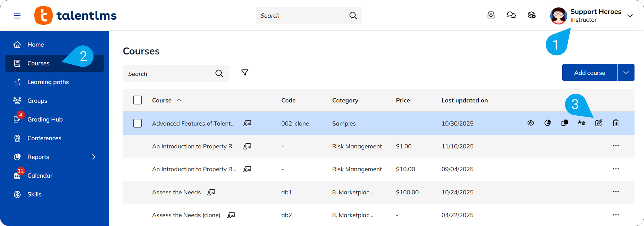Screen dimensions: 644x226
Task: Sort by the Course column header
Action: (162, 100)
